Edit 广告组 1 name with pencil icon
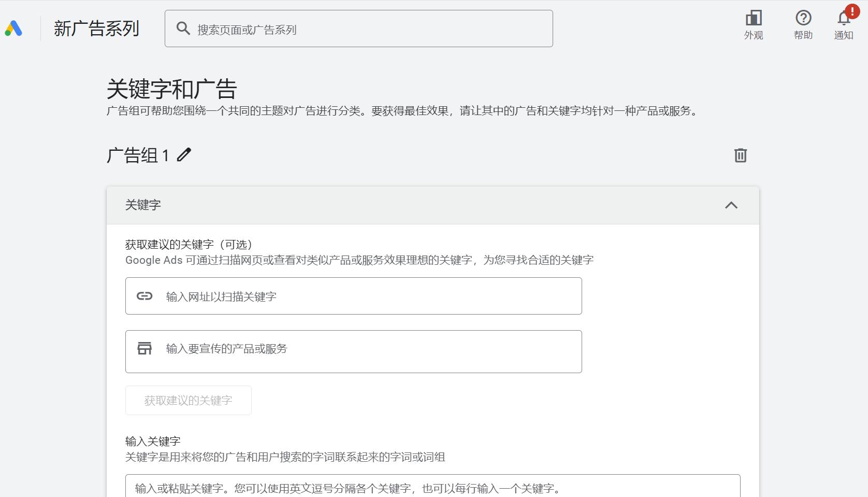The height and width of the screenshot is (497, 868). tap(184, 155)
